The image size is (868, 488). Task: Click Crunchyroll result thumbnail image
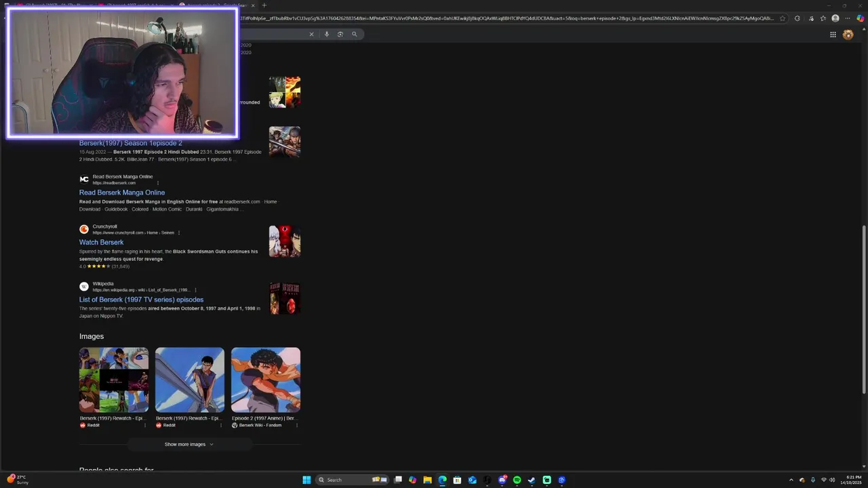coord(285,241)
